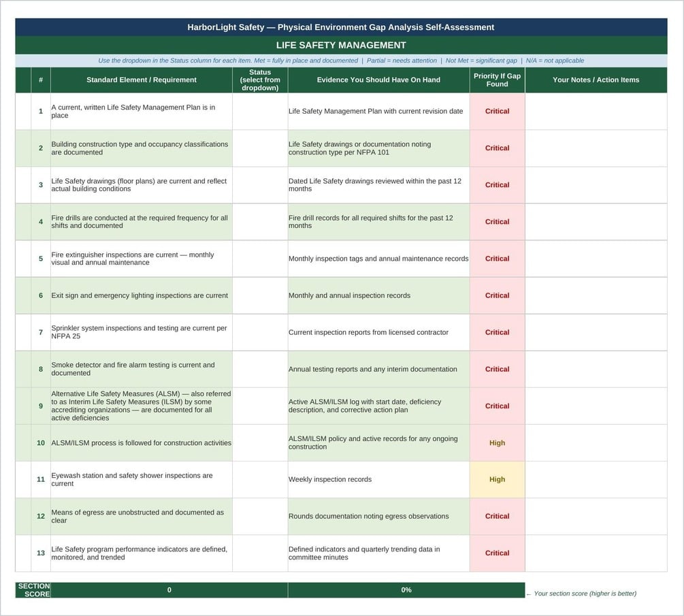Select Weekly inspection records evidence cell
This screenshot has width=684, height=616.
click(378, 479)
